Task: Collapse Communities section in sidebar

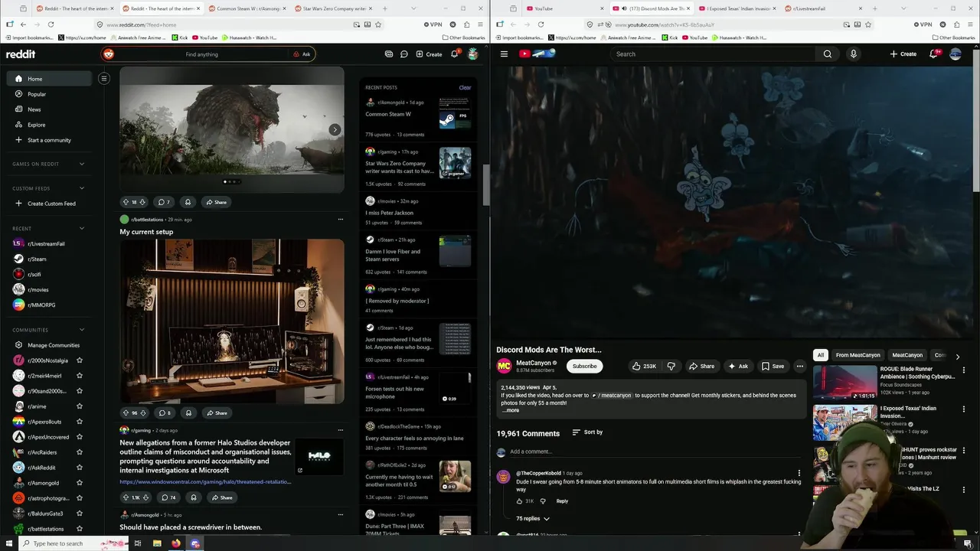Action: click(x=82, y=330)
